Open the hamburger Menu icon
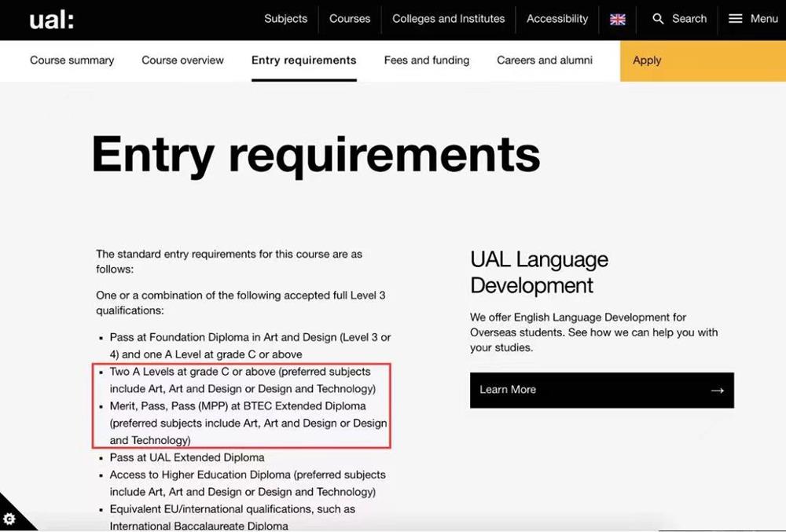Screen dimensions: 786x532 pyautogui.click(x=735, y=19)
